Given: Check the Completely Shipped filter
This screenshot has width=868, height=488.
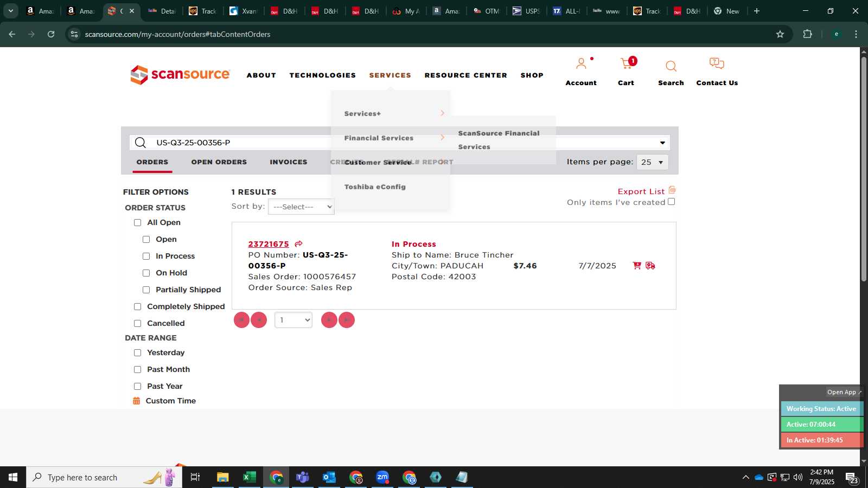Looking at the screenshot, I should tap(138, 307).
